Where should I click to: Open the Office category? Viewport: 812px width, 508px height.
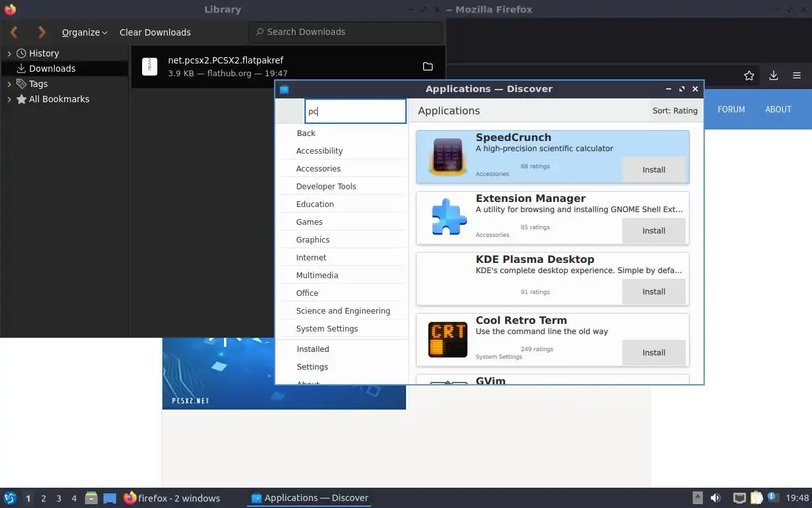point(307,293)
